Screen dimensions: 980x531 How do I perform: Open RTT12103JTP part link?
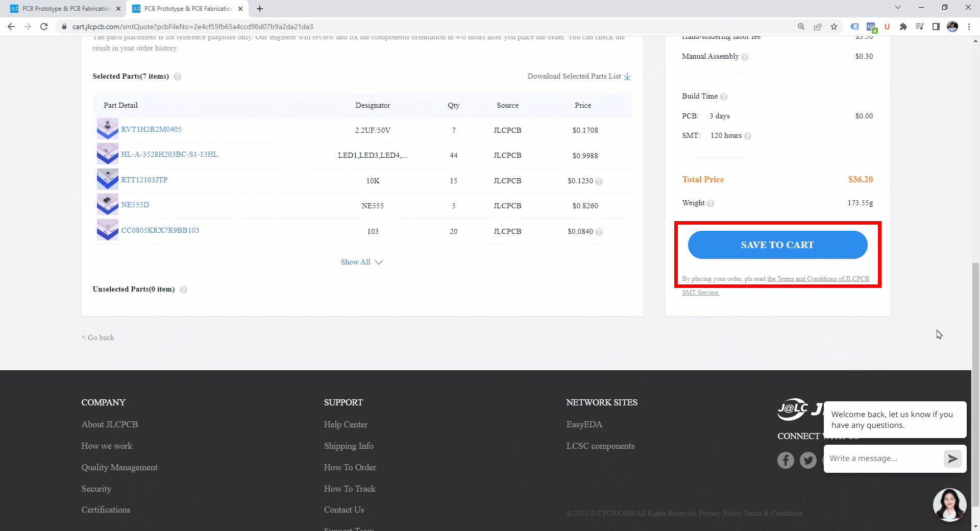[x=144, y=180]
